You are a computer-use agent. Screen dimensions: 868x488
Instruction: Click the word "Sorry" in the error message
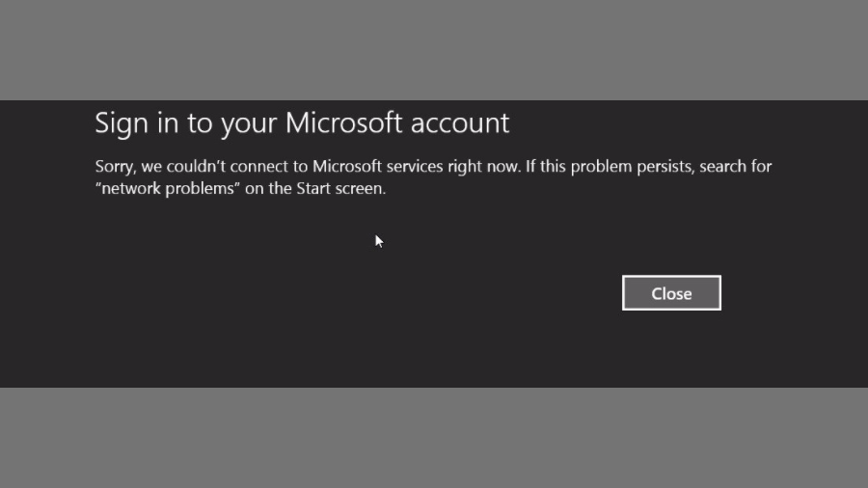tap(115, 166)
